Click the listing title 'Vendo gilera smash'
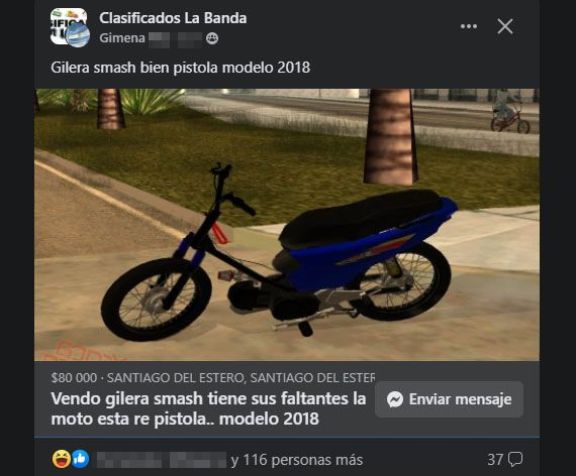576x476 pixels. click(209, 408)
